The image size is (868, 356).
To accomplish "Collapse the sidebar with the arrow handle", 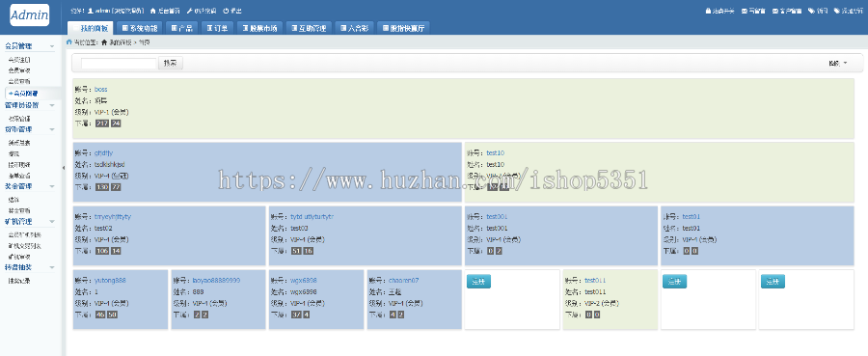I will coord(63,167).
